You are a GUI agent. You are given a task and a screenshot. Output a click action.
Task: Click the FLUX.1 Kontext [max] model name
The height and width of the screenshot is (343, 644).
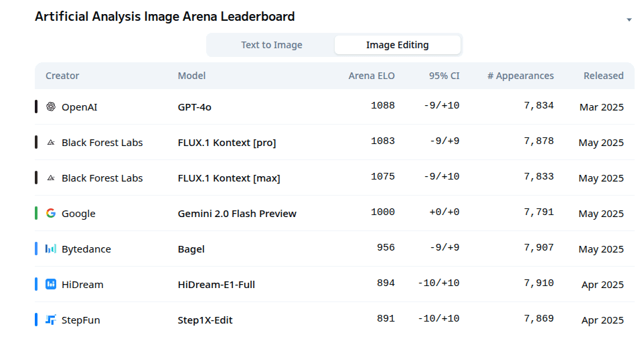click(x=229, y=178)
